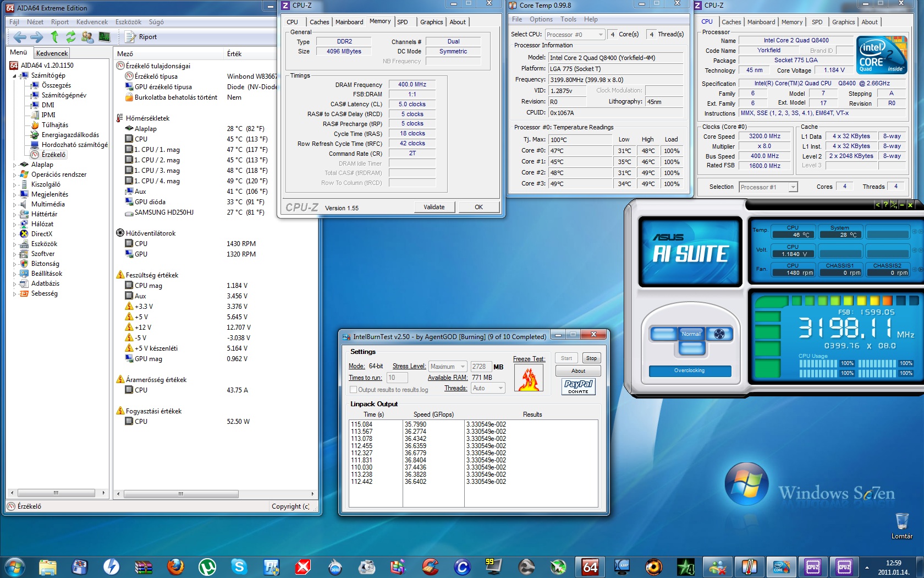Click the Normal mode button in AI Suite
Image resolution: width=924 pixels, height=578 pixels.
point(691,334)
